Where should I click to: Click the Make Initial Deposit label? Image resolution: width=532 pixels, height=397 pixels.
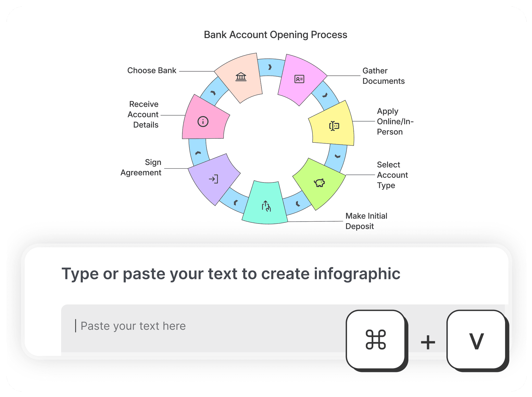point(366,221)
